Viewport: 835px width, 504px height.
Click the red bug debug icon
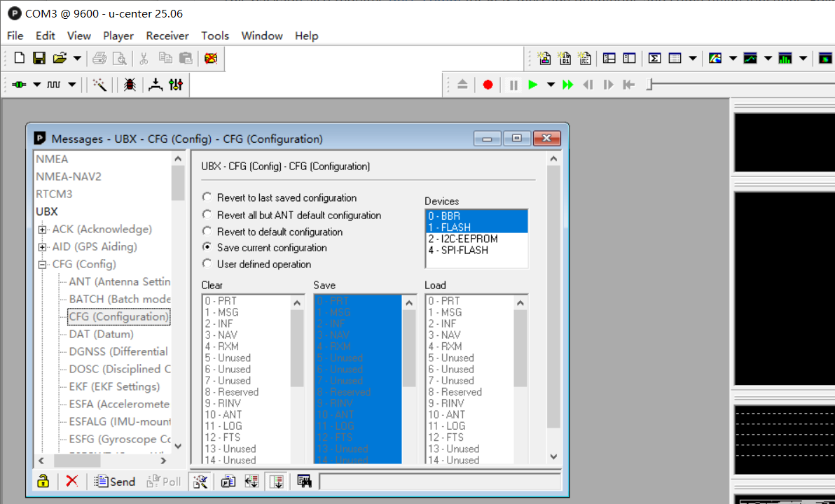pyautogui.click(x=130, y=85)
